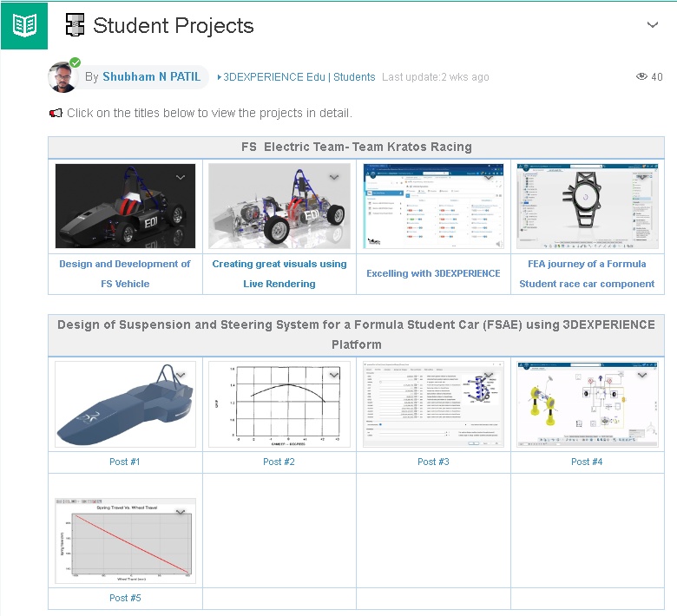Click the FEA race car component screenshot

pos(587,206)
